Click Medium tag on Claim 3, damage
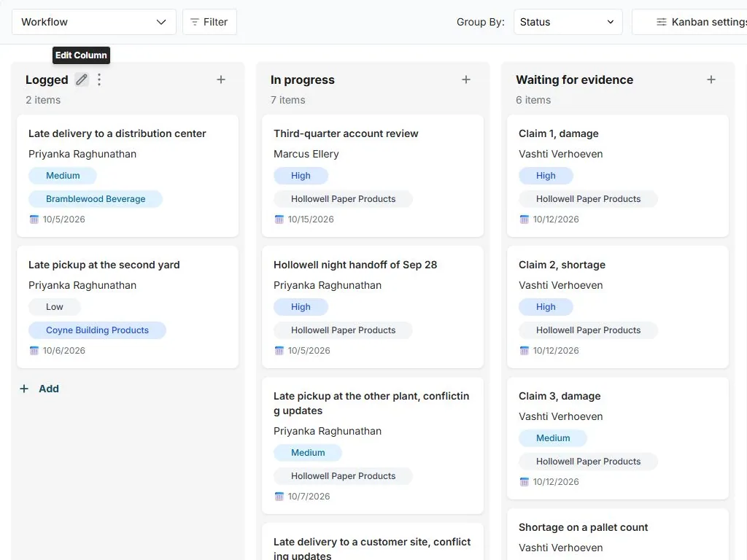The height and width of the screenshot is (560, 747). point(553,438)
